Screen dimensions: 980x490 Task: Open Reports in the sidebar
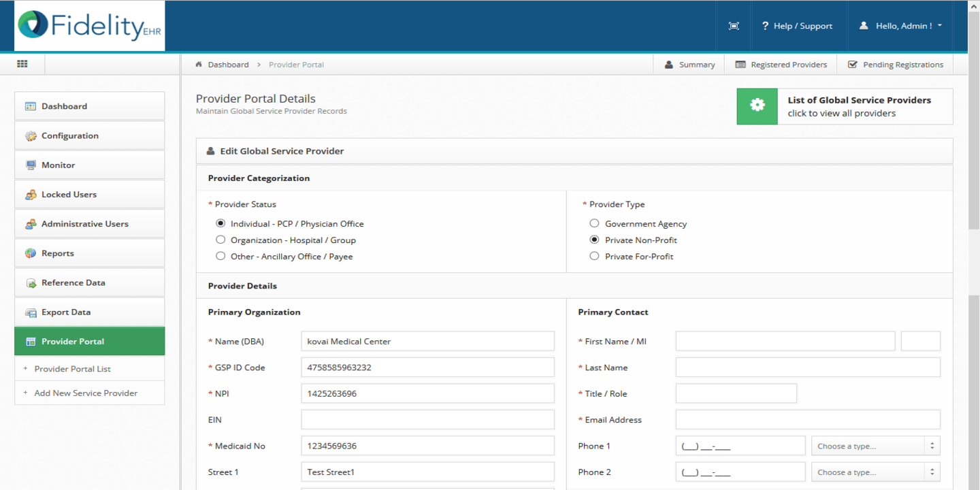(x=89, y=253)
